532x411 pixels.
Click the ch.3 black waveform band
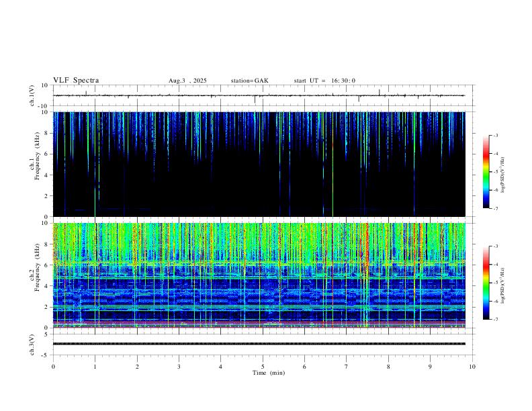[259, 344]
